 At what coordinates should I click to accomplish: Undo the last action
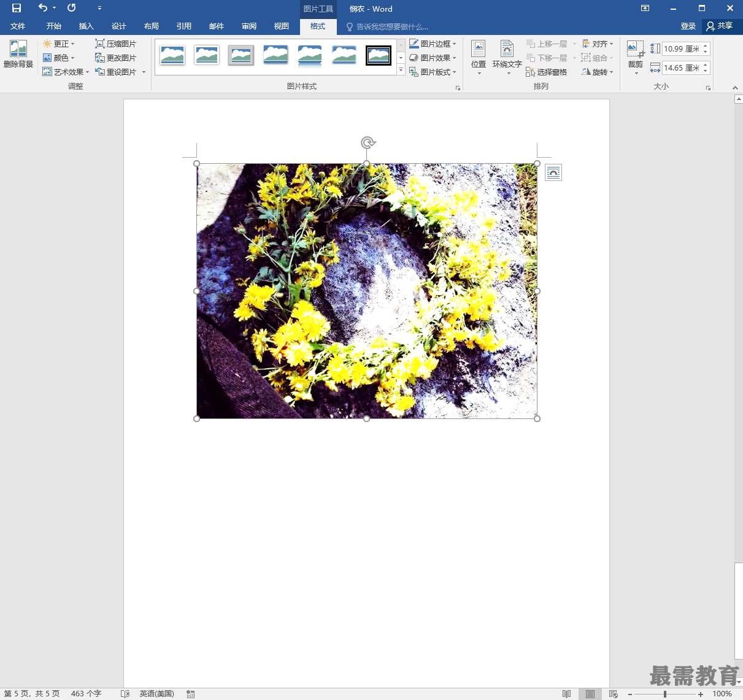[42, 8]
